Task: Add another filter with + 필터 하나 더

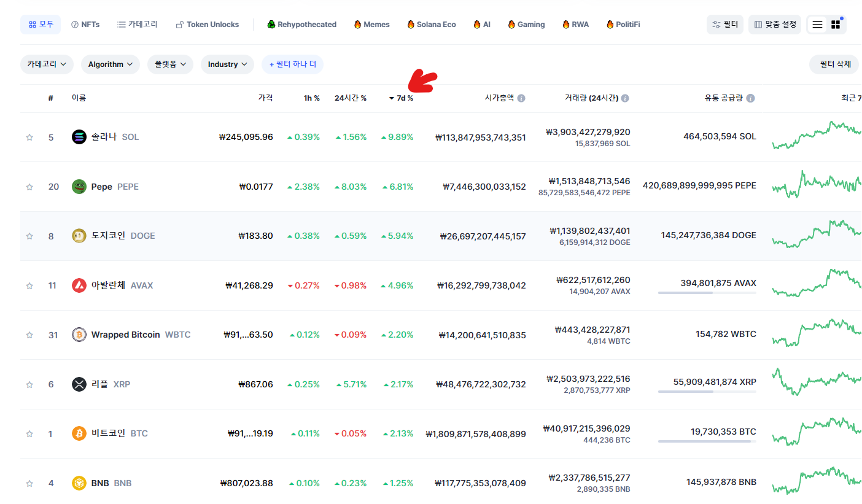Action: pos(292,64)
